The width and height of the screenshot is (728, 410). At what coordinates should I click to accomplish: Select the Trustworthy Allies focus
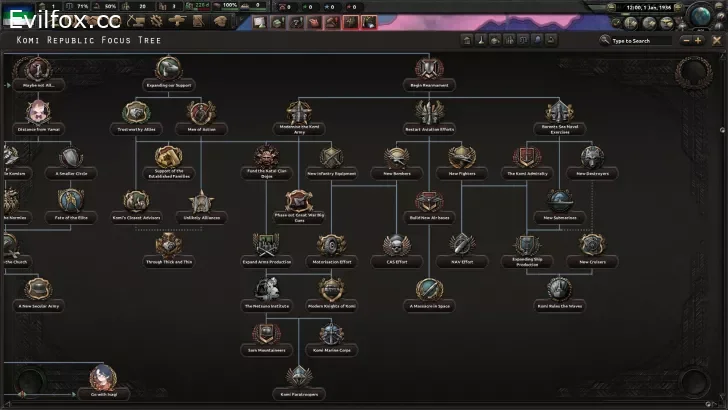point(136,113)
